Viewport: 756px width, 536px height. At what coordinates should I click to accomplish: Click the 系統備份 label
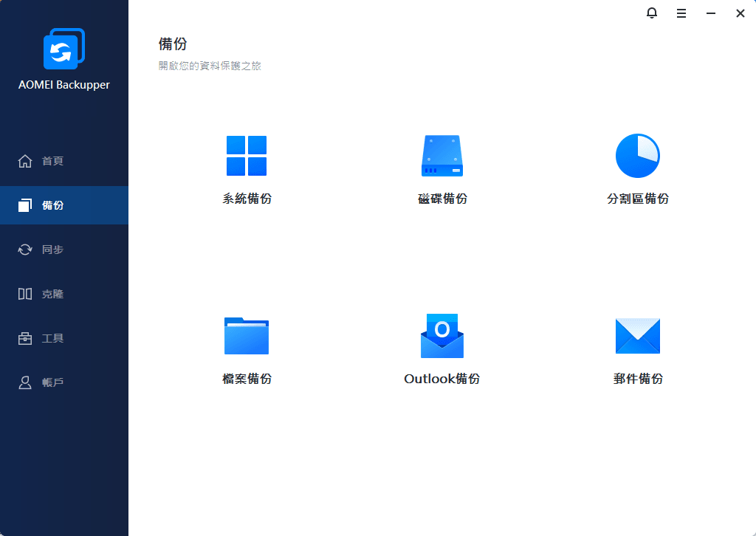click(x=247, y=199)
